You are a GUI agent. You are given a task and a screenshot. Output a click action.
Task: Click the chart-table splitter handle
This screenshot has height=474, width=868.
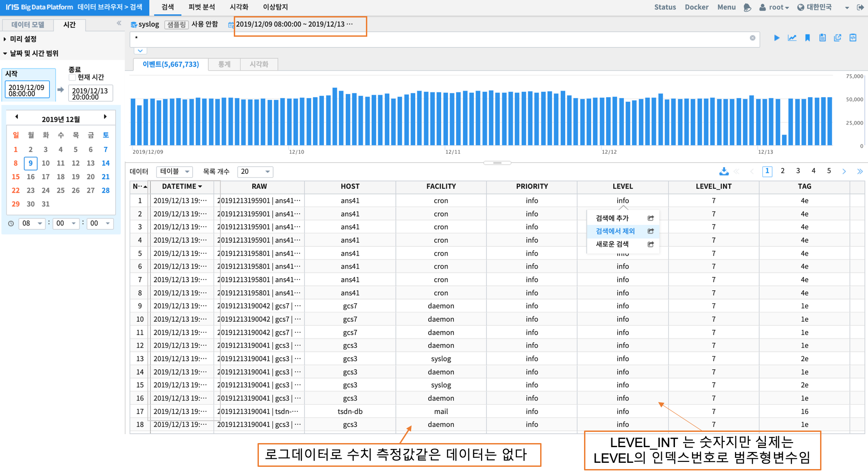(497, 163)
